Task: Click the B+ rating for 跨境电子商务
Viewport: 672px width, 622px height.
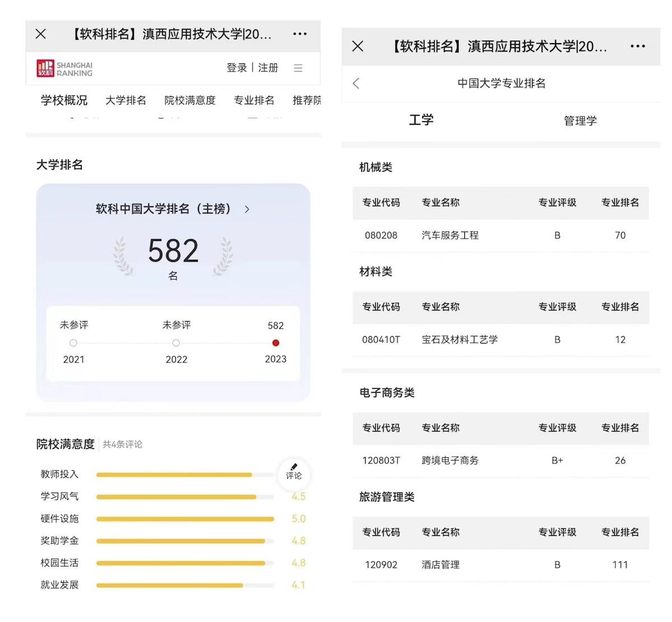Action: pos(557,461)
